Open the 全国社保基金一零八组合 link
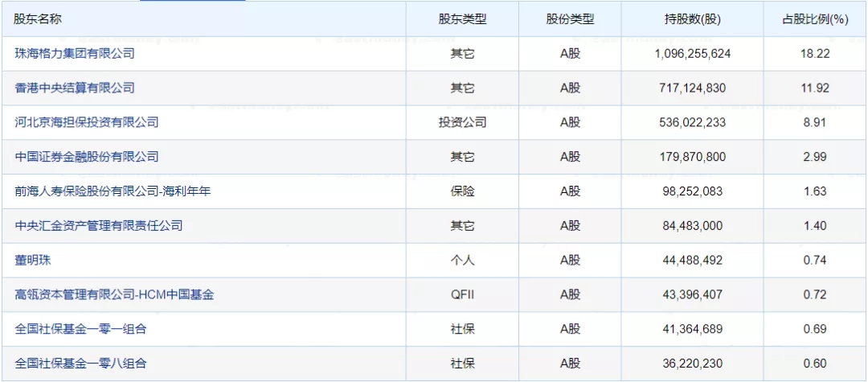Viewport: 868px width, 382px height. tap(81, 364)
